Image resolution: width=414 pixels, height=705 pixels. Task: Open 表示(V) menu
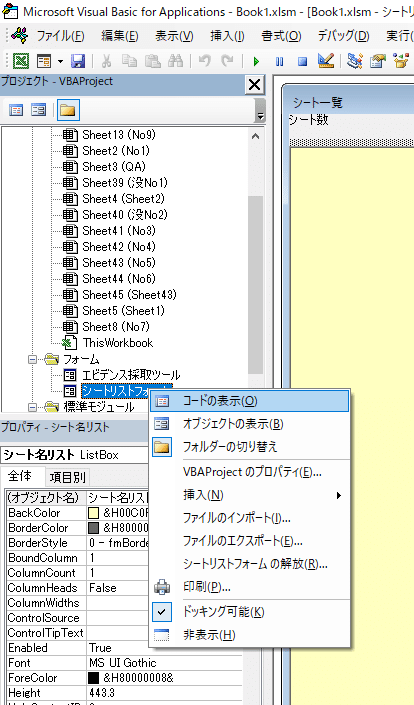pyautogui.click(x=174, y=36)
